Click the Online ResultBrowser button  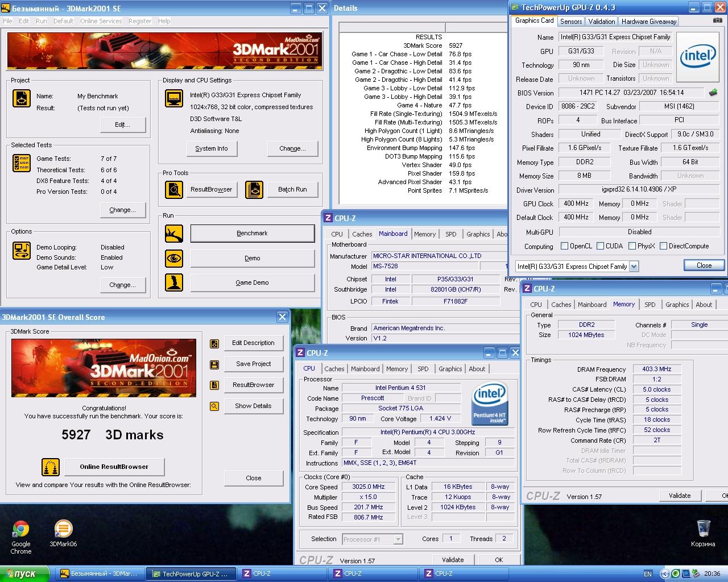pyautogui.click(x=114, y=467)
